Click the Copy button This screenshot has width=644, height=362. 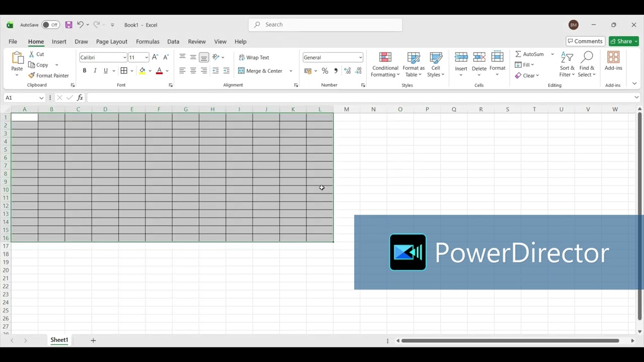(x=38, y=65)
